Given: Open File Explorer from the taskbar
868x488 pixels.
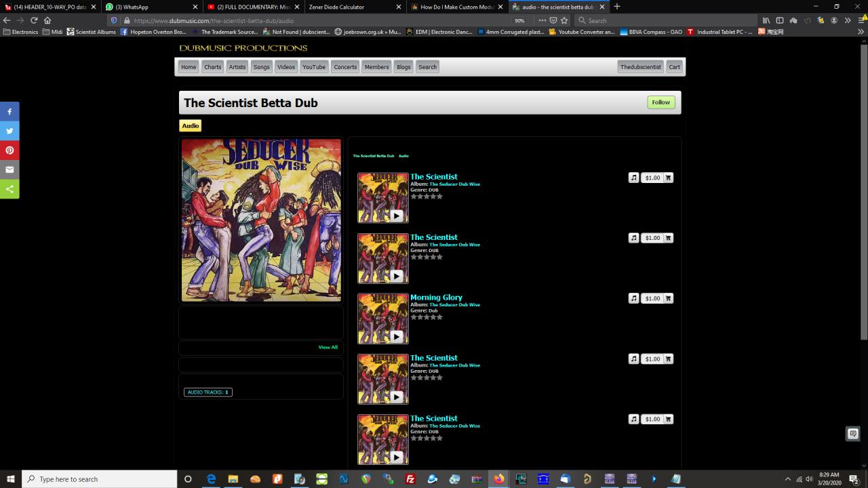Looking at the screenshot, I should (x=233, y=479).
